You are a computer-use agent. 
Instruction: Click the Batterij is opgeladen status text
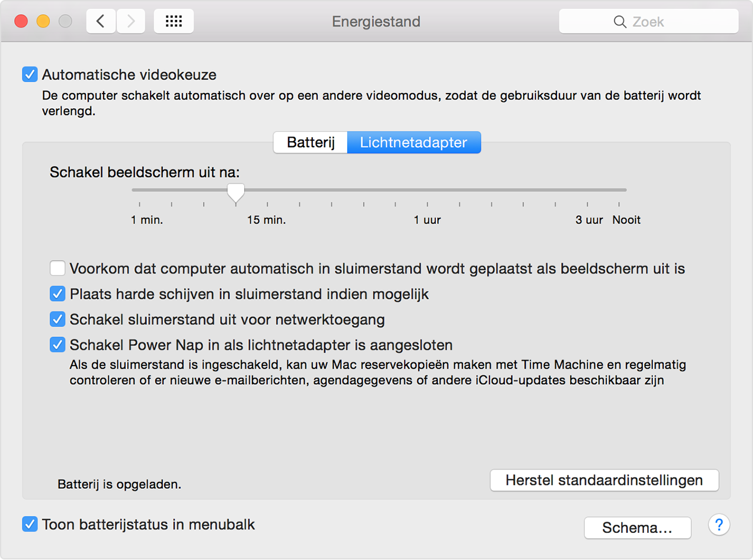pyautogui.click(x=119, y=485)
